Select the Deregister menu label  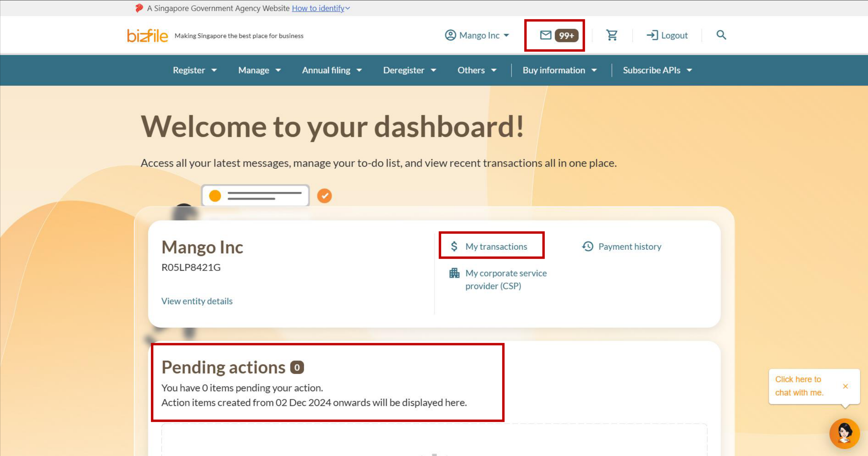[x=404, y=70]
